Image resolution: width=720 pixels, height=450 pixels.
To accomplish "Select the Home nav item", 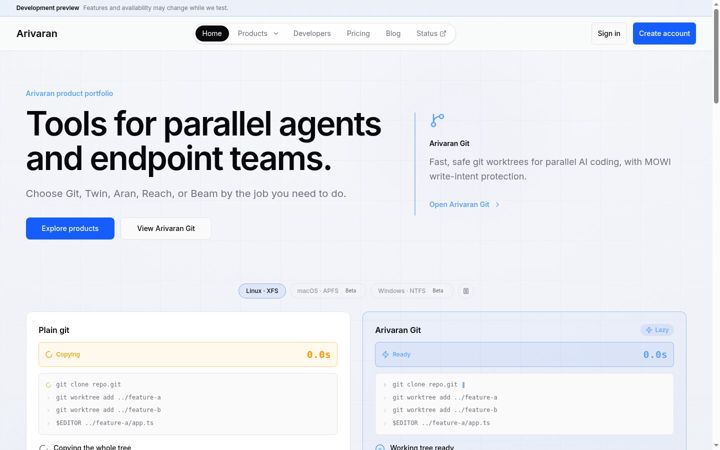I will (x=212, y=34).
